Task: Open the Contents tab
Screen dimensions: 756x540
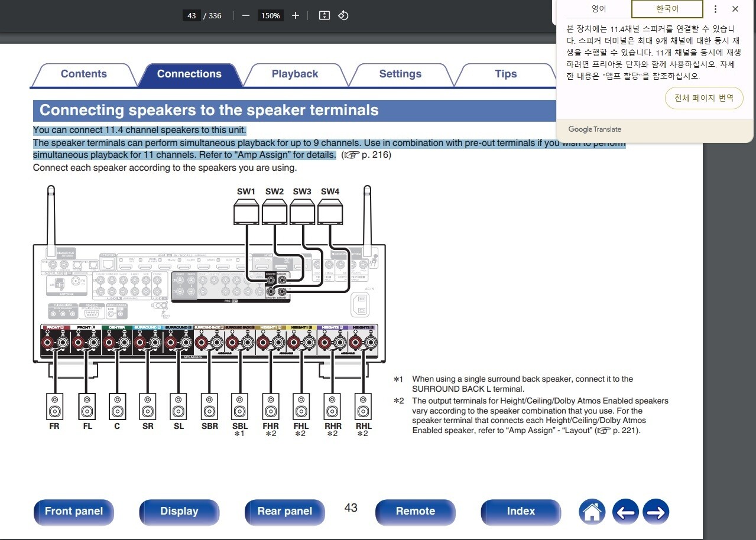Action: click(x=84, y=74)
